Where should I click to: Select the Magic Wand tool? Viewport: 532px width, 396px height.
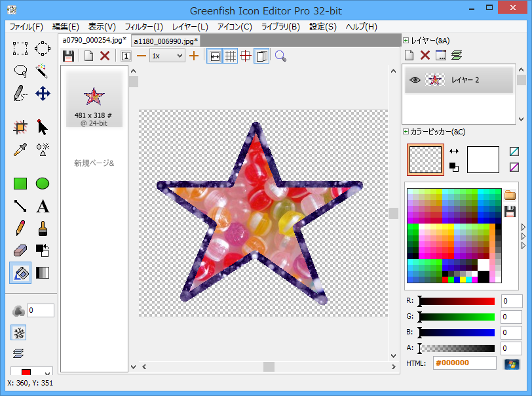click(x=43, y=70)
